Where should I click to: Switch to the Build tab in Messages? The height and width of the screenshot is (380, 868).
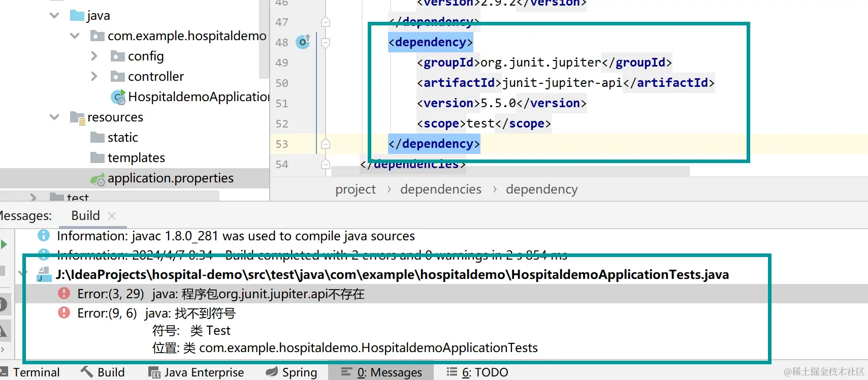pyautogui.click(x=85, y=216)
